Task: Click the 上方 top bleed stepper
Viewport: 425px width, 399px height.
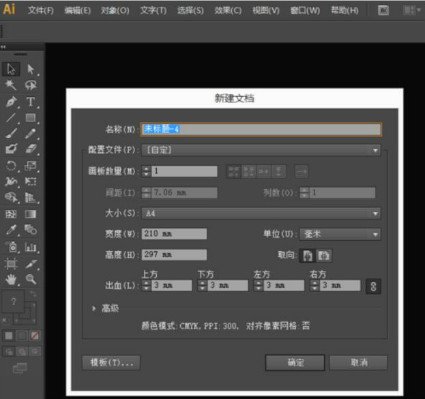Action: (146, 285)
